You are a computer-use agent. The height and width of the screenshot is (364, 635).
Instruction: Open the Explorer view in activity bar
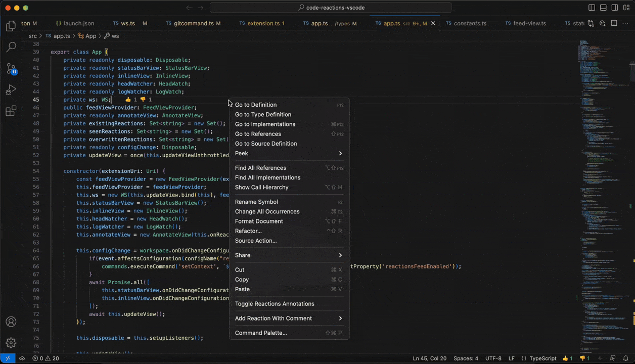[11, 26]
